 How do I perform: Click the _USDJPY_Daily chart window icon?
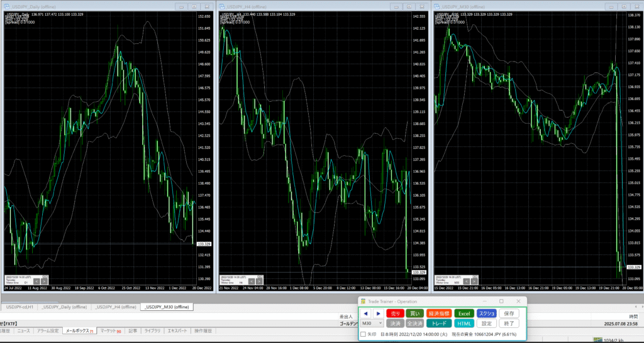[x=7, y=6]
